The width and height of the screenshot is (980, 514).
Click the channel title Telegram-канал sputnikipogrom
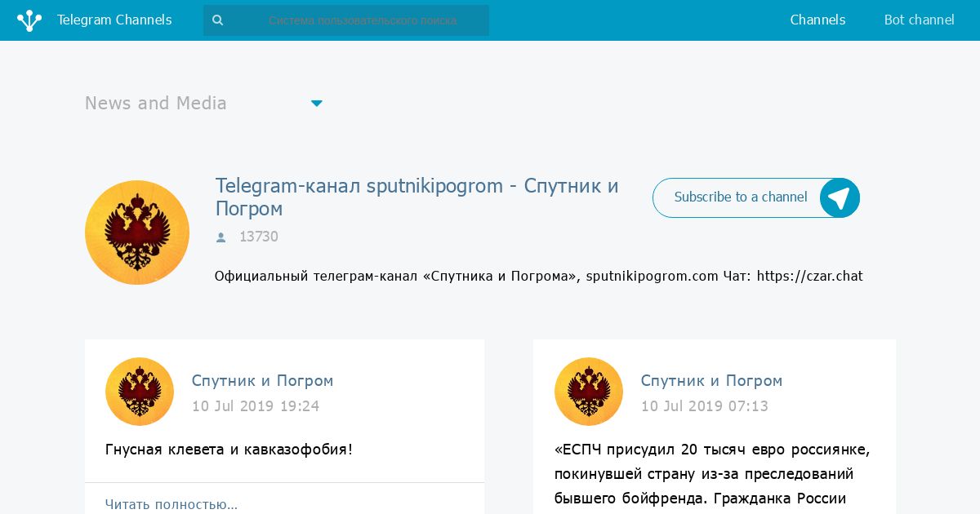point(417,197)
